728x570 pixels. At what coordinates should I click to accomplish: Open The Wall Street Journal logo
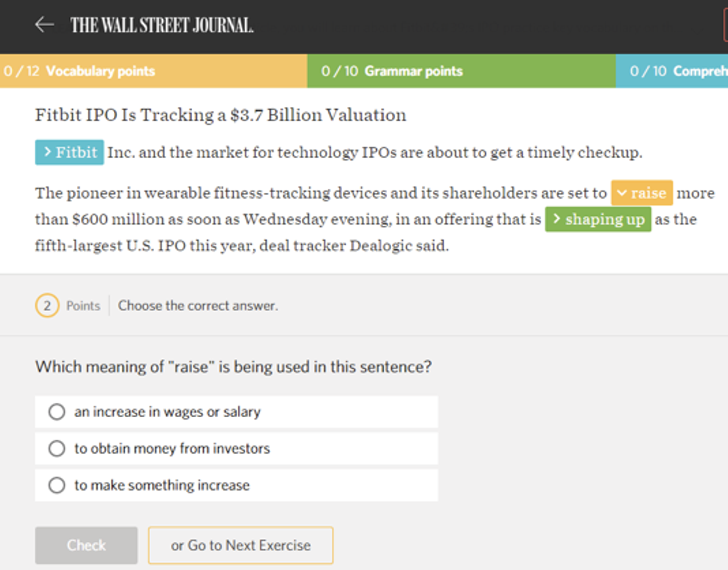pyautogui.click(x=162, y=25)
